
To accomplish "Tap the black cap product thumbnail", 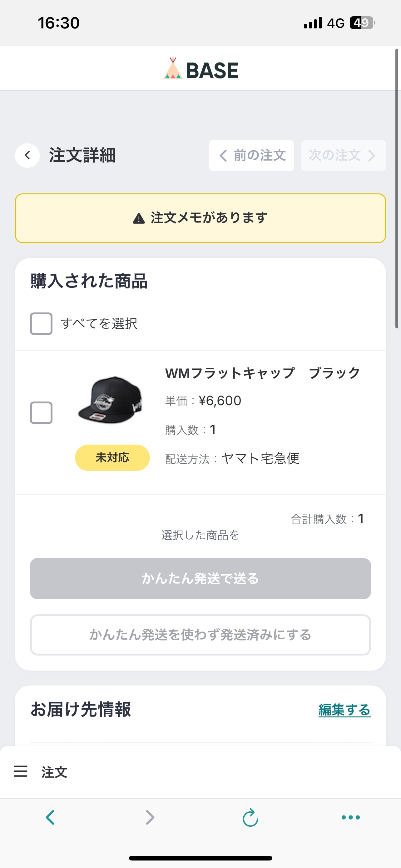I will click(x=111, y=400).
